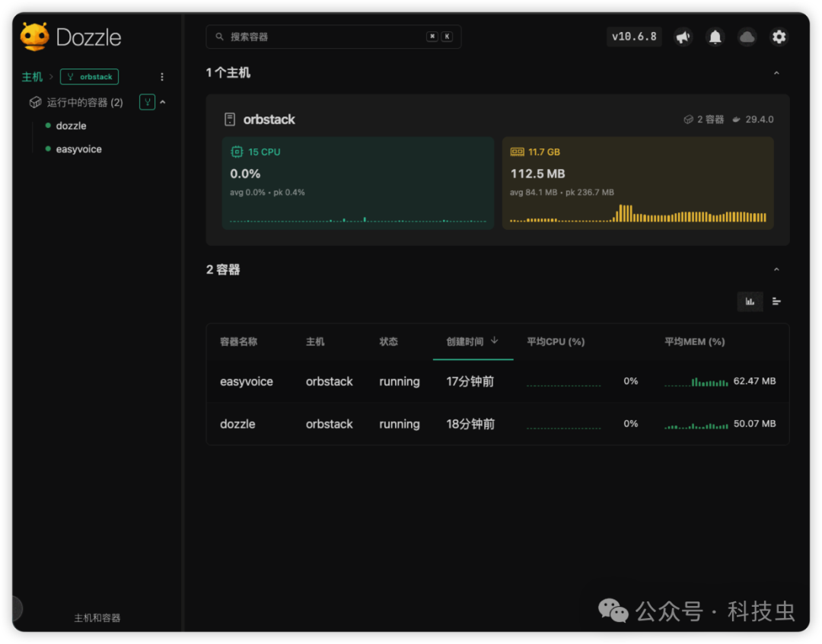This screenshot has height=644, width=822.
Task: Sort by 平均MEM (%) column
Action: [695, 342]
